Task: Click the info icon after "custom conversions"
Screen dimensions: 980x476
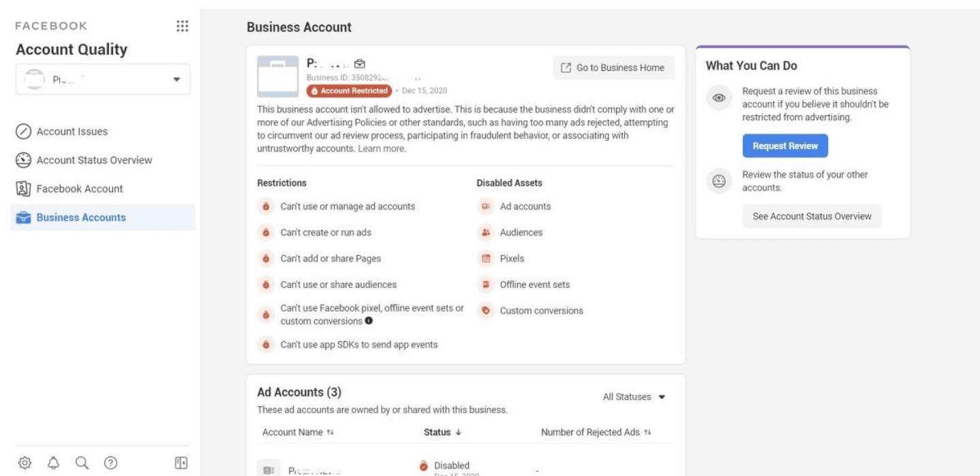Action: (369, 321)
